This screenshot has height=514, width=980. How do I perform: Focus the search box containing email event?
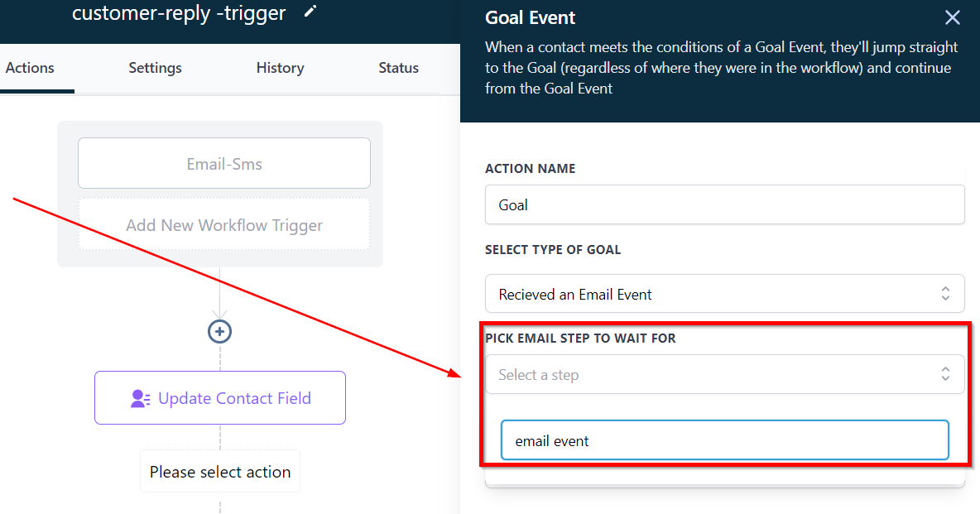724,440
